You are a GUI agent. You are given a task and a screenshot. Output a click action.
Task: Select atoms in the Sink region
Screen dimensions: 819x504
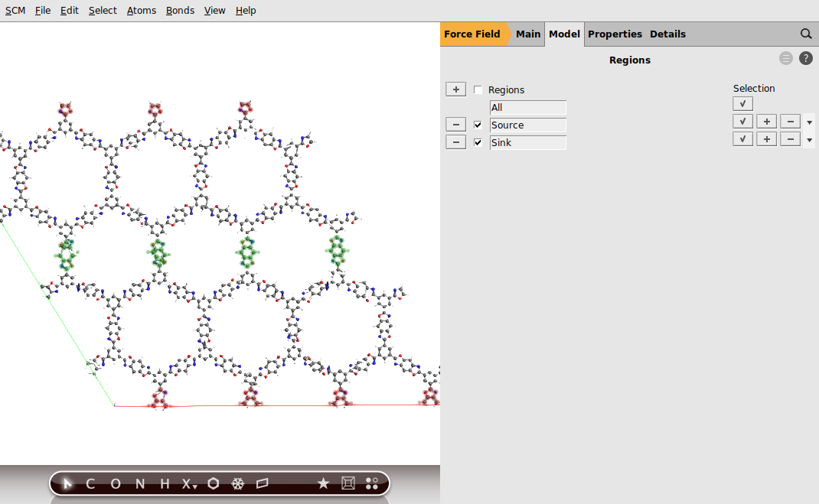tap(742, 139)
